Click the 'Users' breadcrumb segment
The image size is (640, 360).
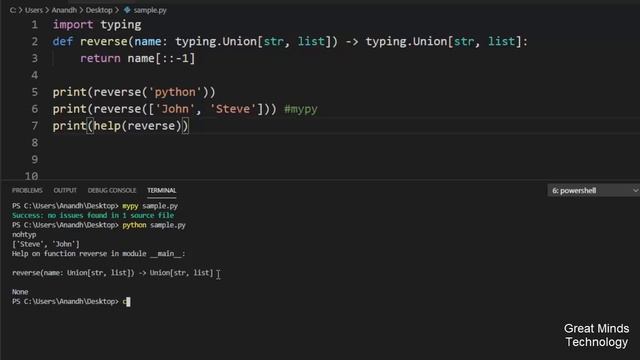pyautogui.click(x=34, y=10)
